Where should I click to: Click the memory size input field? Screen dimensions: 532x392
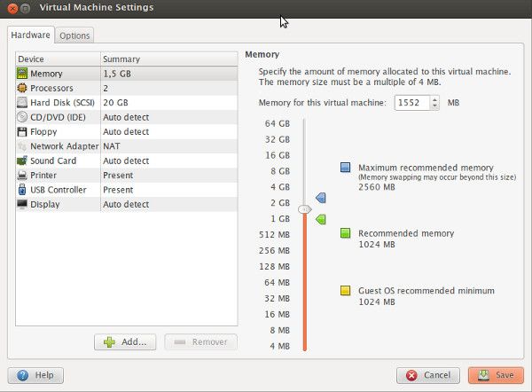pos(409,103)
